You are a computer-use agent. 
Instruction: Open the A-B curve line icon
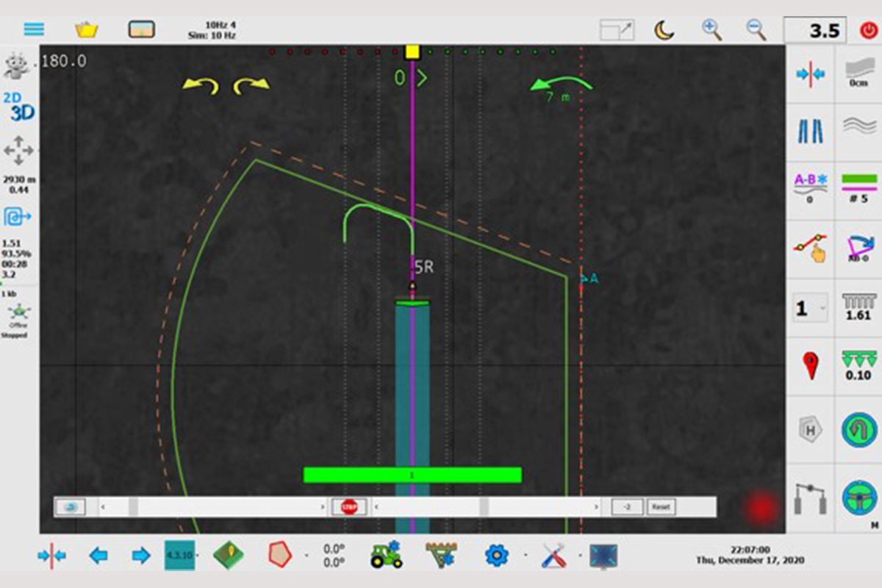pyautogui.click(x=811, y=190)
